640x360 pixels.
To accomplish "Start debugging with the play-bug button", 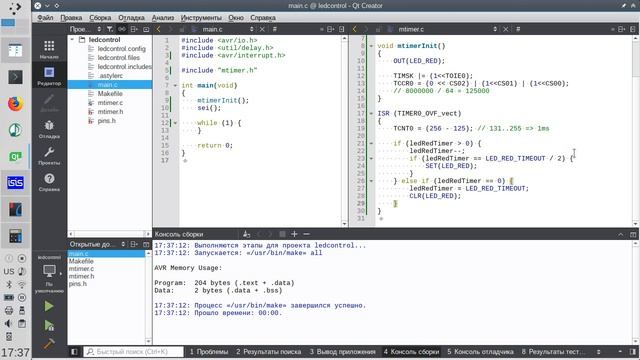I will pos(49,325).
